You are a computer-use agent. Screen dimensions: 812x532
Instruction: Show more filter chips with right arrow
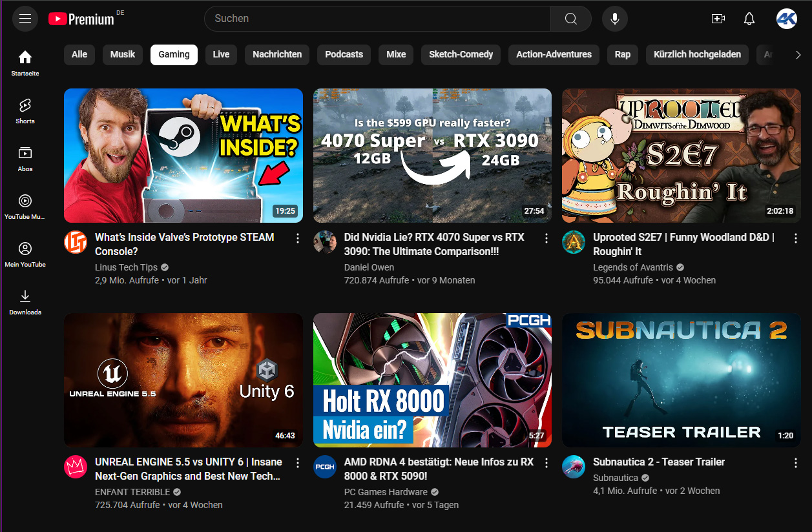pos(798,55)
